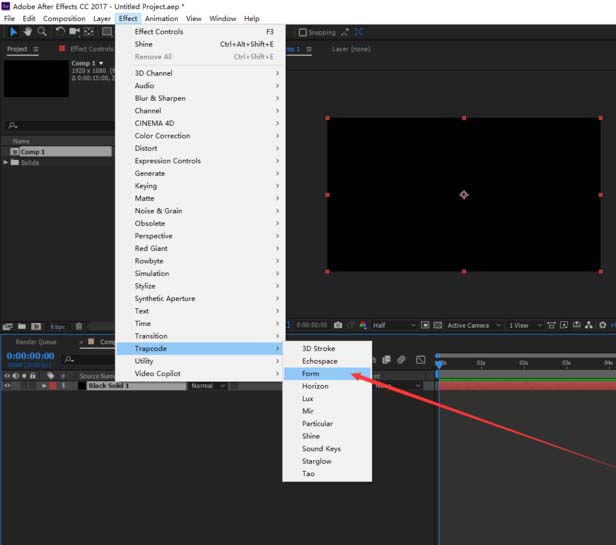Expand the Solids folder

6,162
